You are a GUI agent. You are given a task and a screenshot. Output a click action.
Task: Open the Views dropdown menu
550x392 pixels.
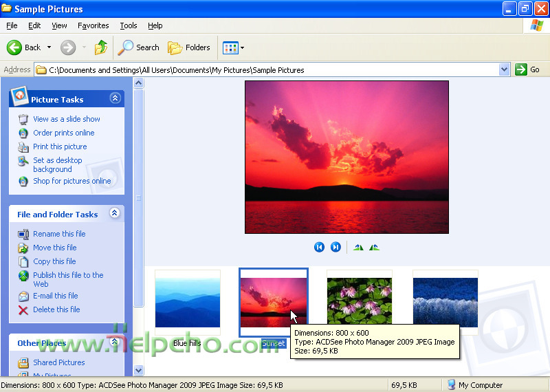click(x=233, y=47)
